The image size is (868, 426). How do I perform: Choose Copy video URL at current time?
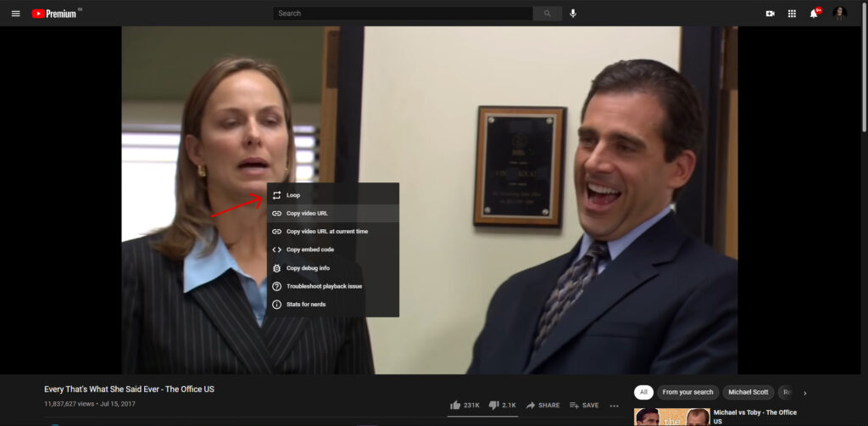click(332, 232)
